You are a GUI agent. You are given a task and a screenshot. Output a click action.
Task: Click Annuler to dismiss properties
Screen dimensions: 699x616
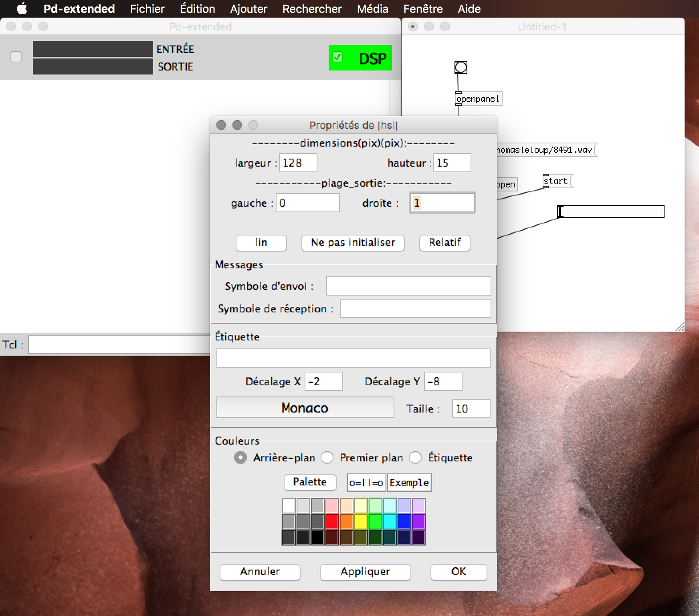click(260, 572)
